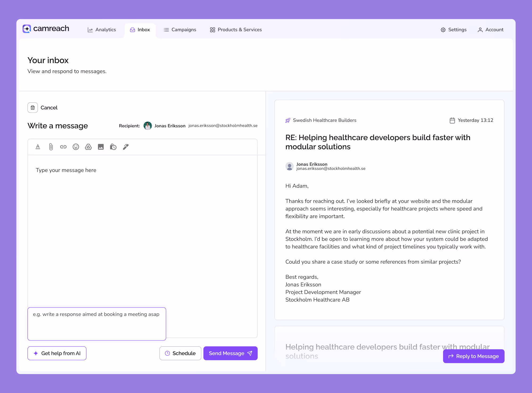Image resolution: width=532 pixels, height=393 pixels.
Task: Click the camreach logo
Action: tap(46, 29)
